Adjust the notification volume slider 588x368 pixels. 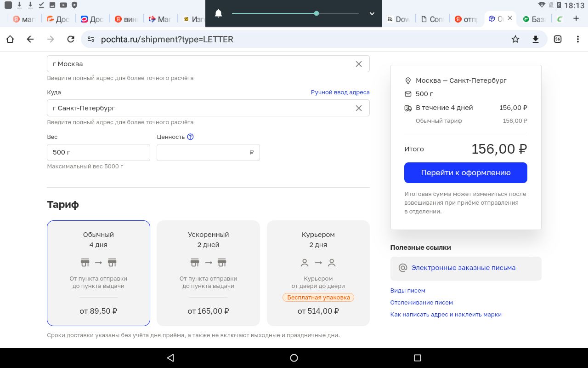[317, 14]
